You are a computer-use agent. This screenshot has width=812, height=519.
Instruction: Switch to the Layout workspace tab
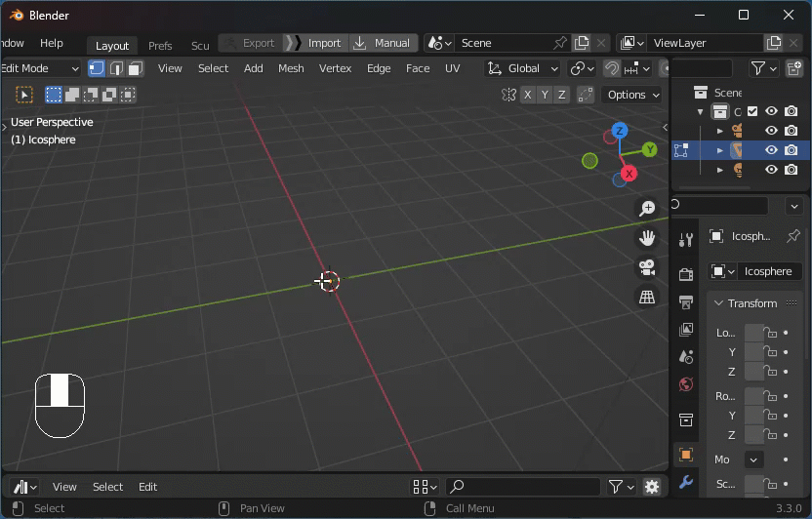112,46
